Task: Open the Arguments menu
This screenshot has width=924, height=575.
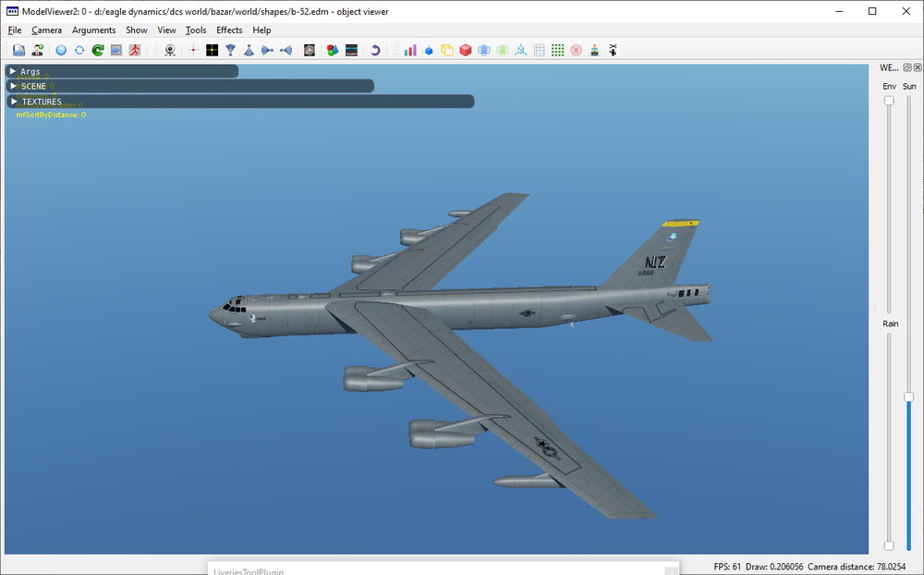Action: tap(93, 31)
